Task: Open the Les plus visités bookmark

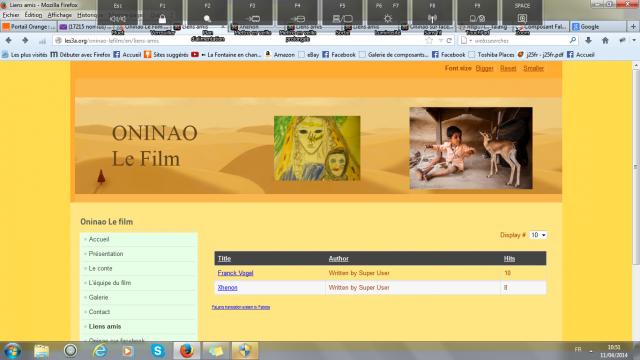Action: coord(25,54)
